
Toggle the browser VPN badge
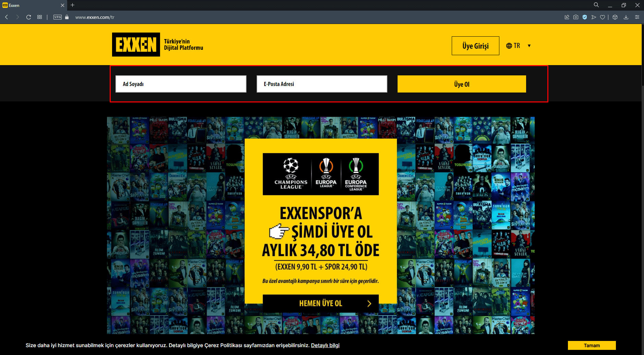58,17
